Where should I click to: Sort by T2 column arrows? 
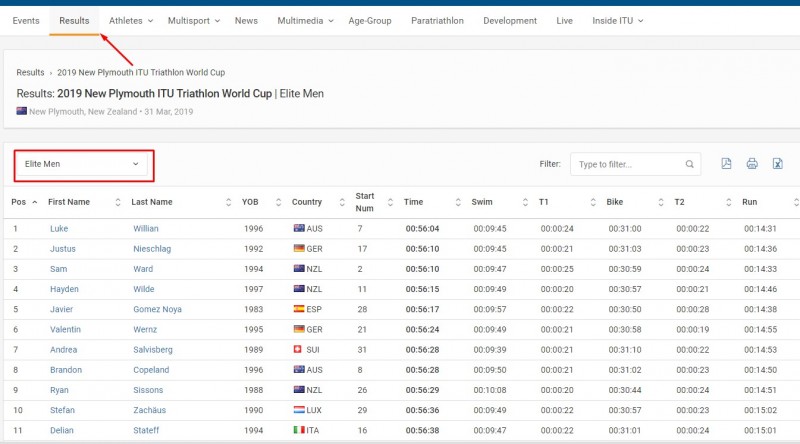pyautogui.click(x=729, y=202)
